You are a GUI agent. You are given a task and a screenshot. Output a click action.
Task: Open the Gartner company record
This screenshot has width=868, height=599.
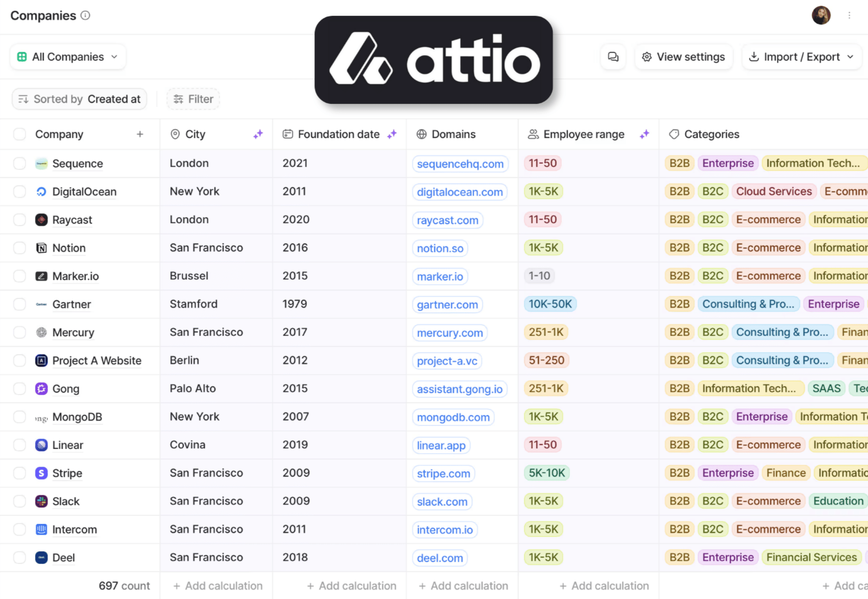pyautogui.click(x=72, y=305)
